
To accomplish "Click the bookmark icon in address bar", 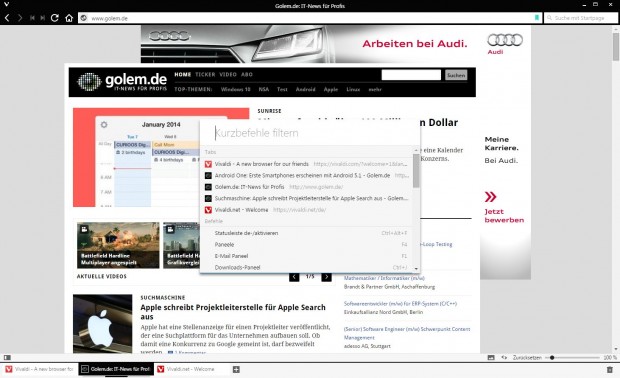I will click(x=537, y=18).
